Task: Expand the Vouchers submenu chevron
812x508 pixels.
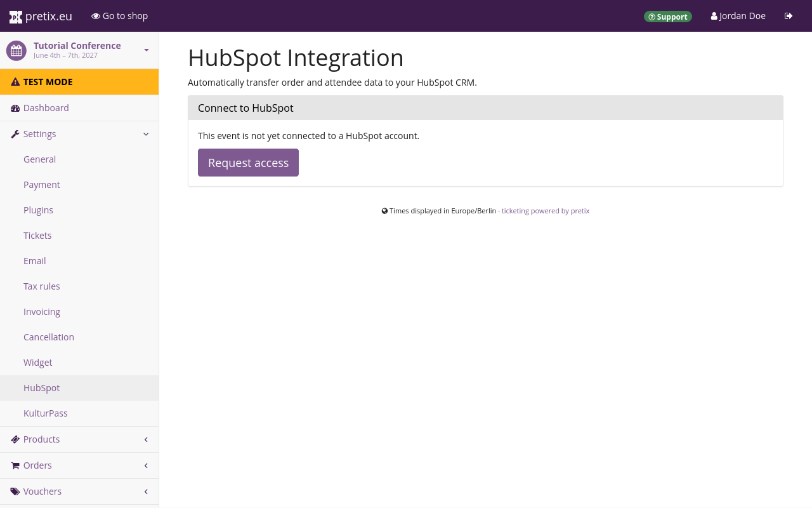Action: coord(146,491)
